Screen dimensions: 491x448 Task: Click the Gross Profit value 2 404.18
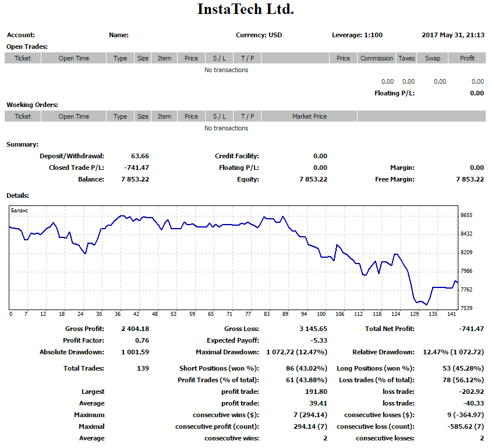(x=135, y=329)
